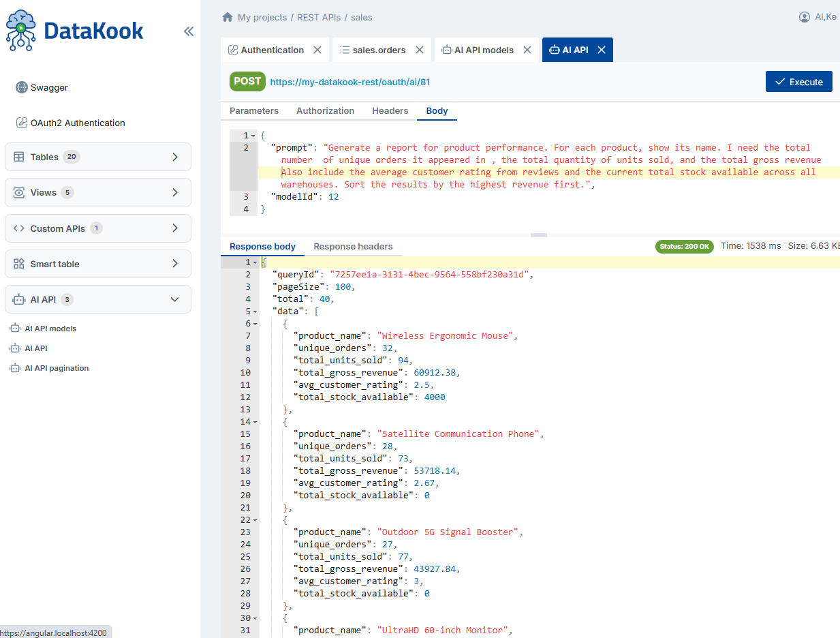Click the home icon in breadcrumb

coord(228,17)
